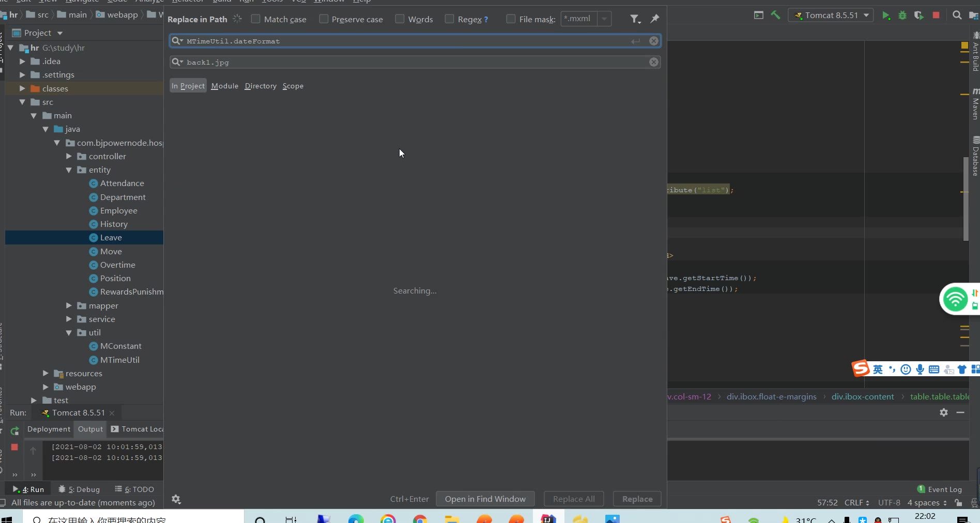Toggle the Regex checkbox
Viewport: 980px width, 523px height.
click(x=449, y=19)
